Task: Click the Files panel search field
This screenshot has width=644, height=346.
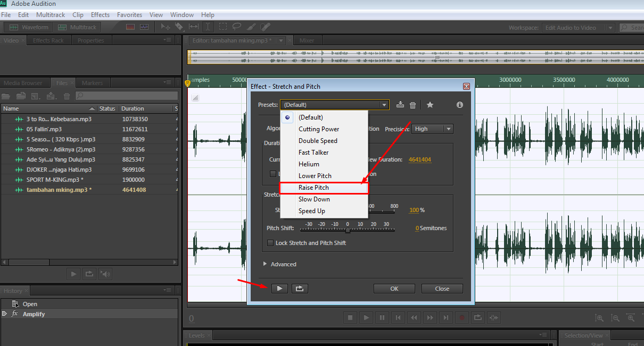Action: coord(127,96)
